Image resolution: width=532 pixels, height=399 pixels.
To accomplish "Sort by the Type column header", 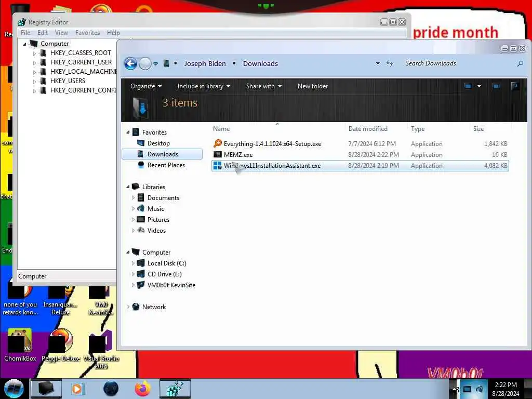I will point(418,129).
